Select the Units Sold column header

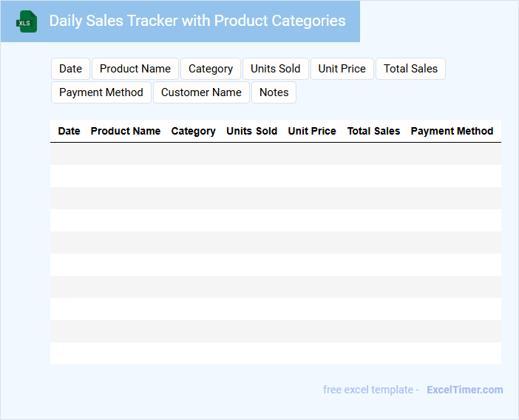(x=251, y=131)
